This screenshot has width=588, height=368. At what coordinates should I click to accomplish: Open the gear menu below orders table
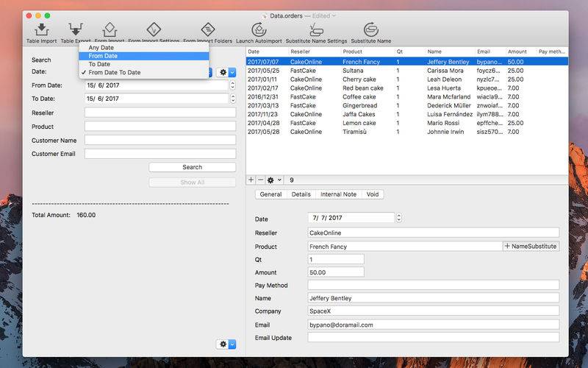point(274,180)
